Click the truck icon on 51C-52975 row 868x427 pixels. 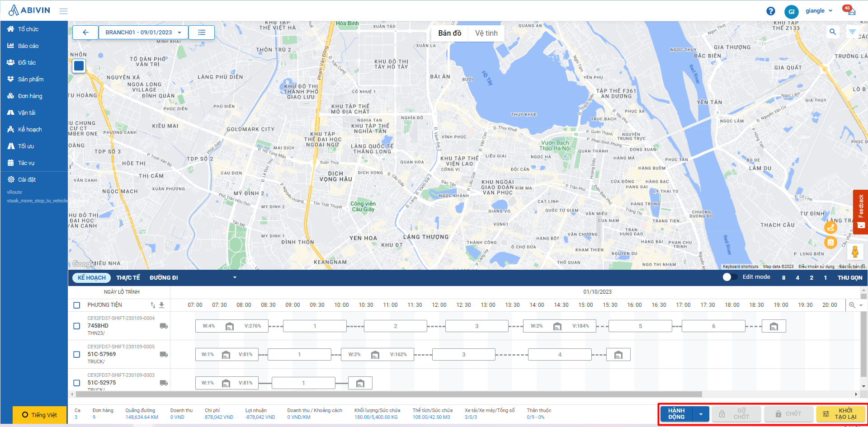pos(164,383)
